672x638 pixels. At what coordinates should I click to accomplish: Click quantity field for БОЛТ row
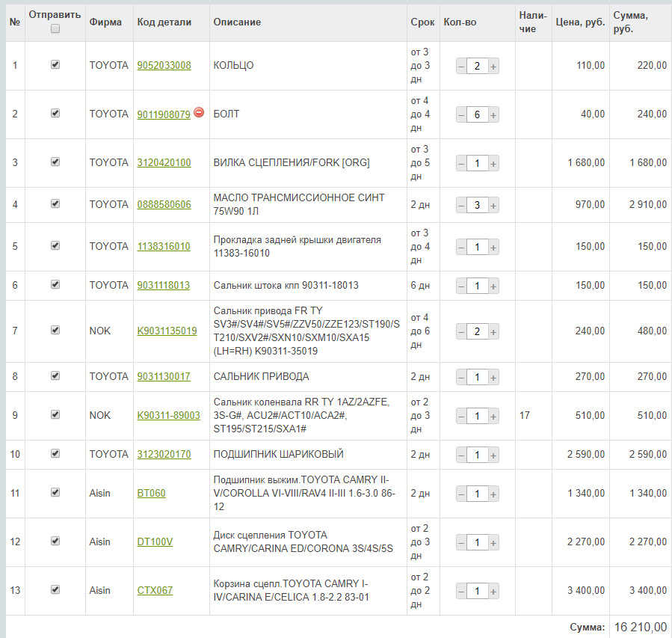click(x=477, y=115)
